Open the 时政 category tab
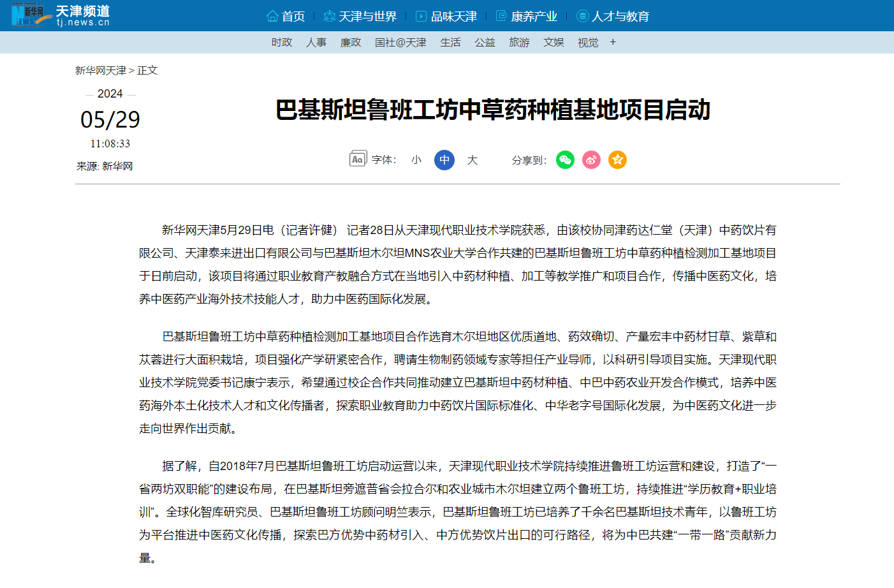Image resolution: width=894 pixels, height=588 pixels. pos(282,42)
